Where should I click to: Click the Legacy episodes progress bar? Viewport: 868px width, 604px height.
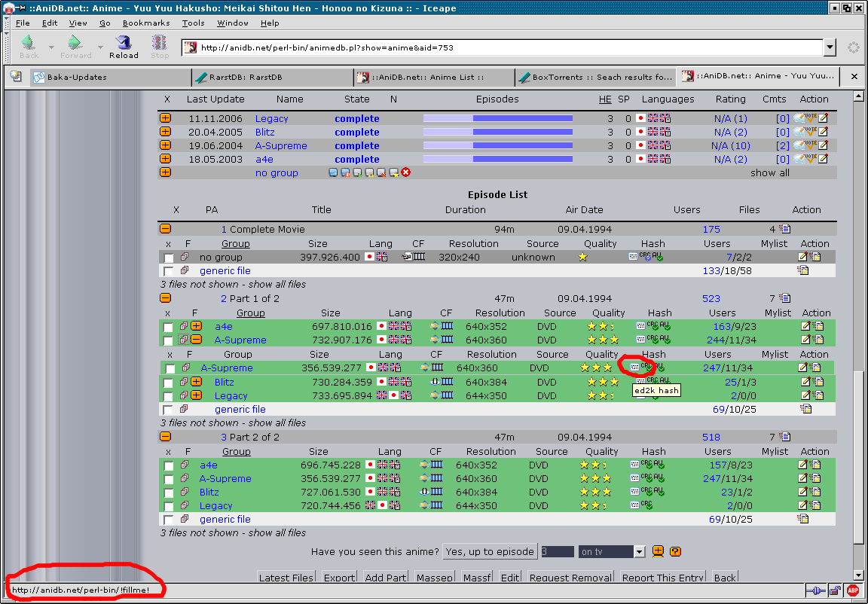tap(497, 119)
